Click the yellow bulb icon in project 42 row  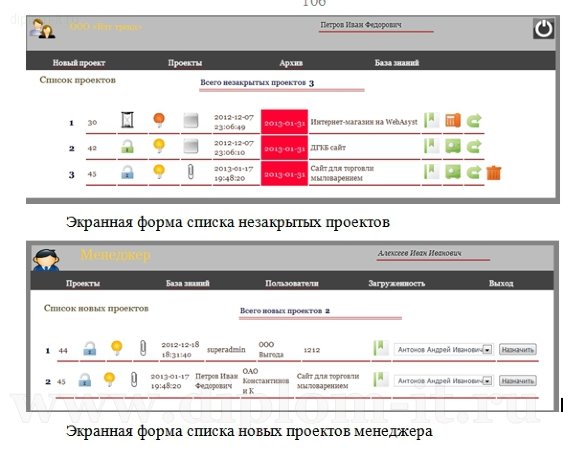(x=159, y=146)
